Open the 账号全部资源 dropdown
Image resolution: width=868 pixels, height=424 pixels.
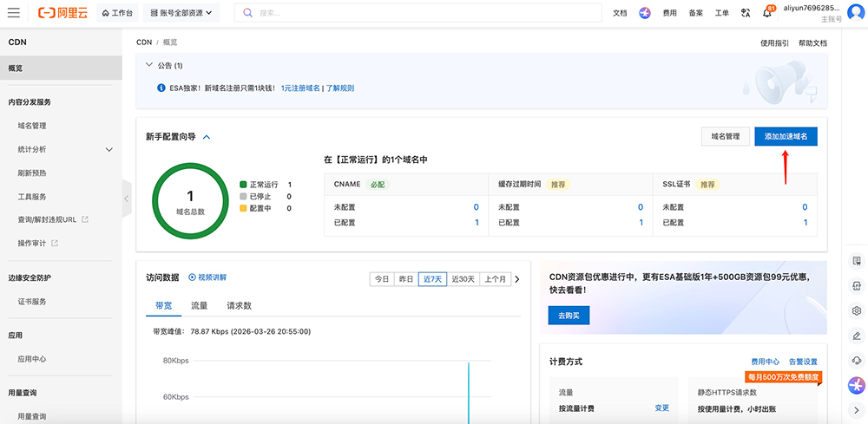click(181, 13)
